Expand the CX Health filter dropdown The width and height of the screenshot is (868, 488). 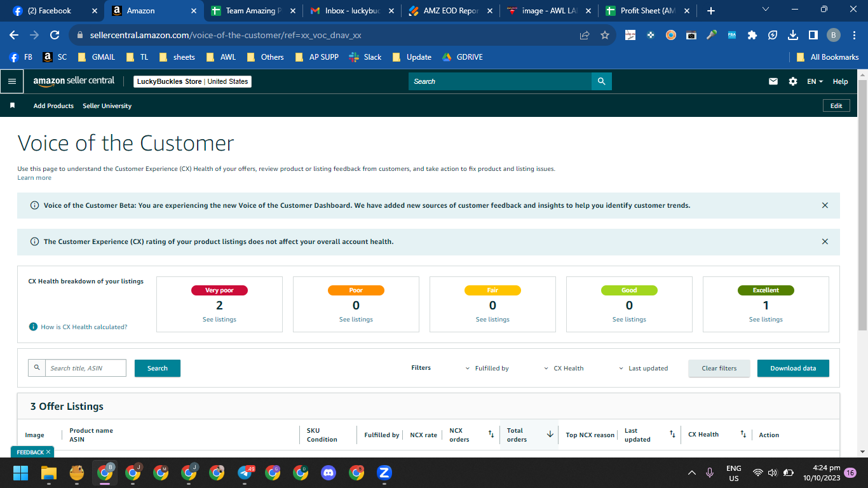pyautogui.click(x=564, y=368)
